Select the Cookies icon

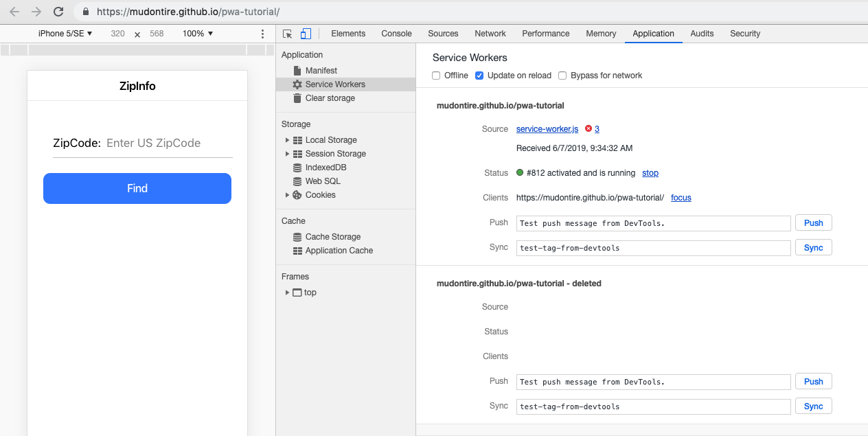(297, 195)
